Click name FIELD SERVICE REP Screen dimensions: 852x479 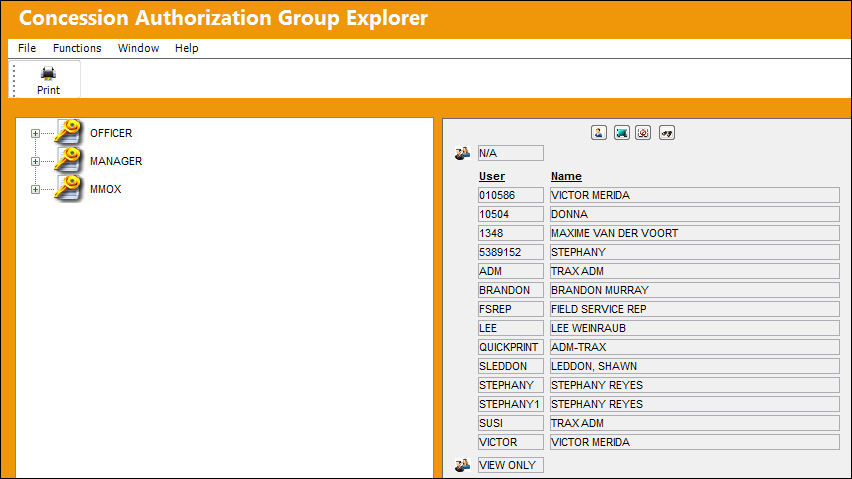[695, 309]
